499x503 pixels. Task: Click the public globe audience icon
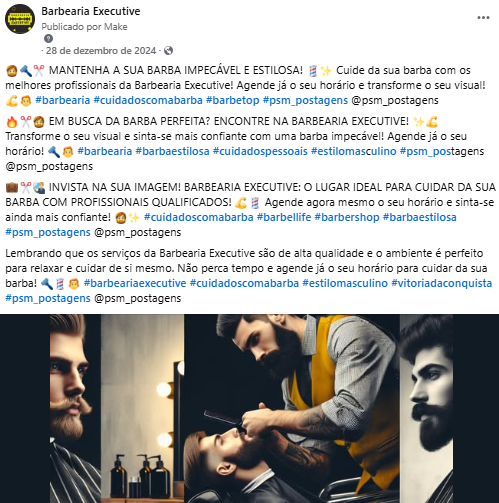pos(169,51)
